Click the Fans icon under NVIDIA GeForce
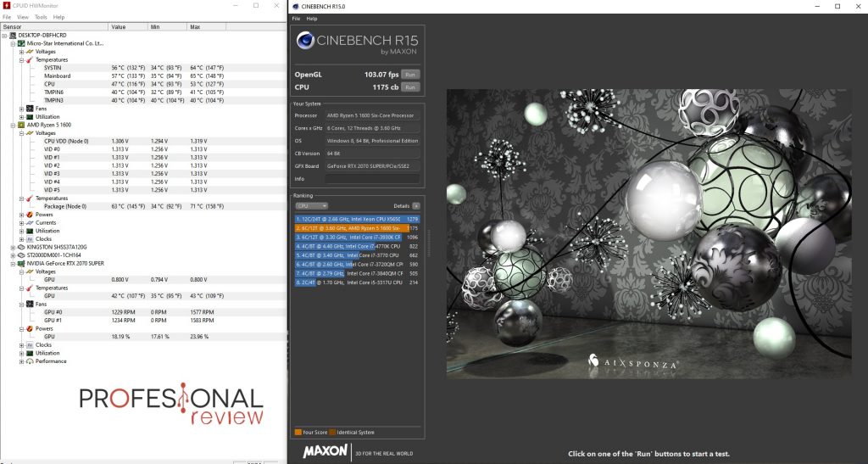The height and width of the screenshot is (464, 868). click(30, 305)
